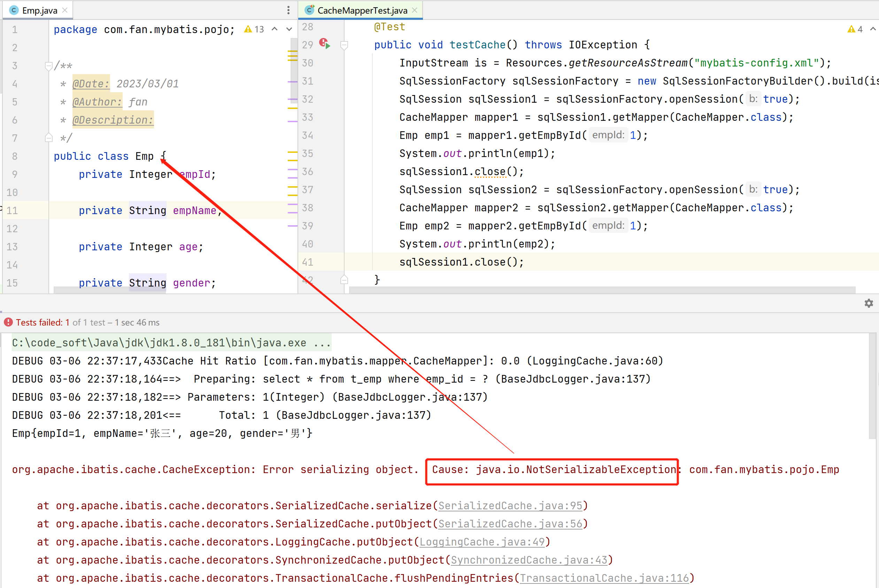This screenshot has height=588, width=879.
Task: Click getResourceAsStream method call
Action: click(628, 63)
